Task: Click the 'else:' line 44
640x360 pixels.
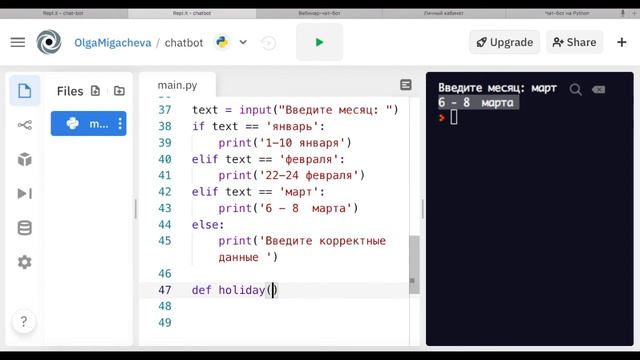Action: [208, 225]
